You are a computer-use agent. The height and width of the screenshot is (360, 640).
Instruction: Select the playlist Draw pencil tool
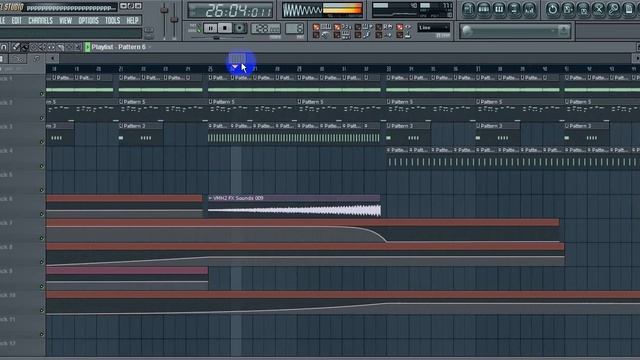click(x=16, y=47)
